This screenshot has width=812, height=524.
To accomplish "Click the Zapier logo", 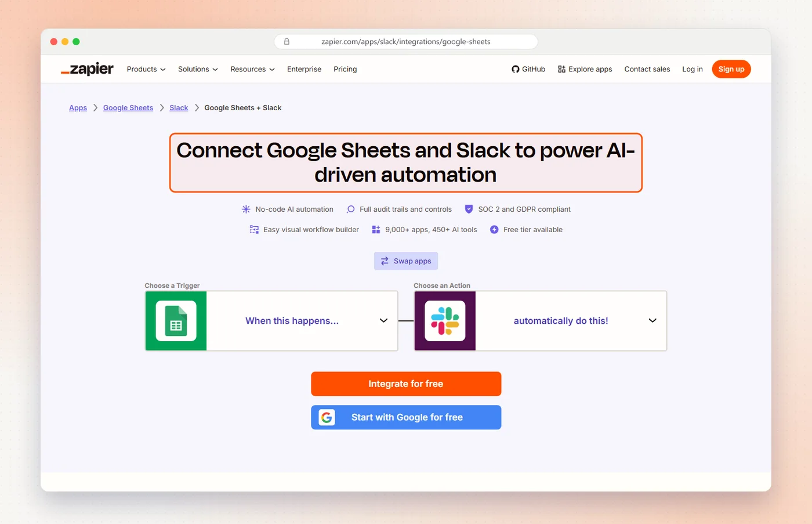I will (88, 69).
